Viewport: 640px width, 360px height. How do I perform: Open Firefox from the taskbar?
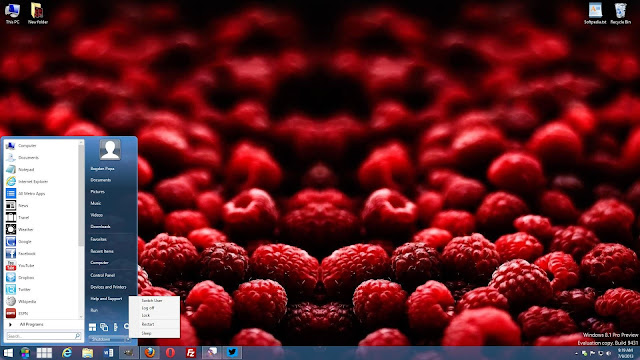(149, 353)
